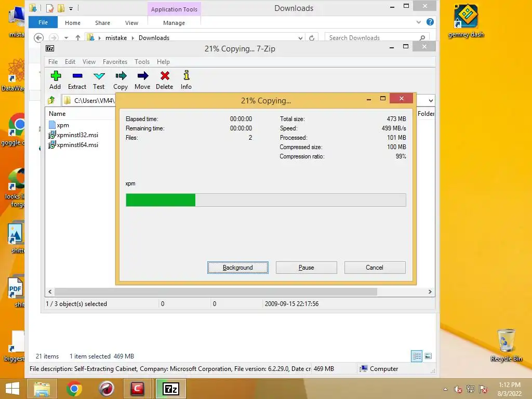This screenshot has height=399, width=532.
Task: Open the Manage tab in Explorer ribbon
Action: (x=174, y=23)
